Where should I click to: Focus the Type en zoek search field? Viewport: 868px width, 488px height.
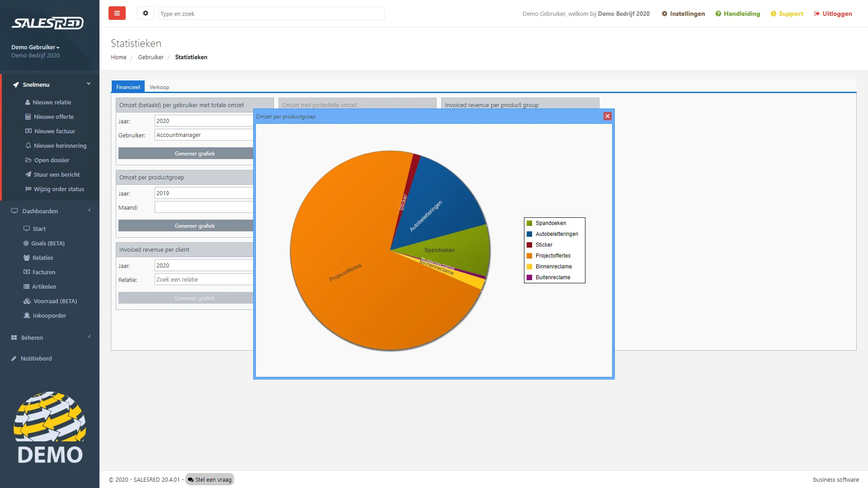(x=271, y=14)
